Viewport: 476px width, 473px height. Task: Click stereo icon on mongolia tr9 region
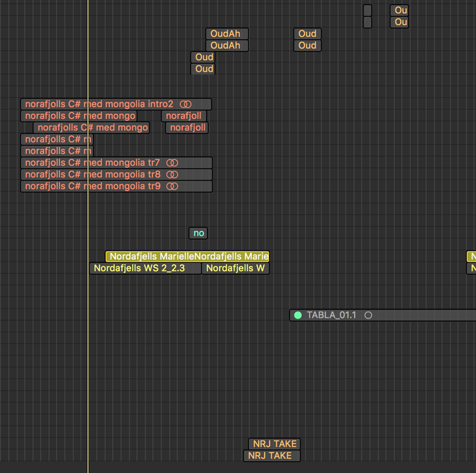coord(172,186)
